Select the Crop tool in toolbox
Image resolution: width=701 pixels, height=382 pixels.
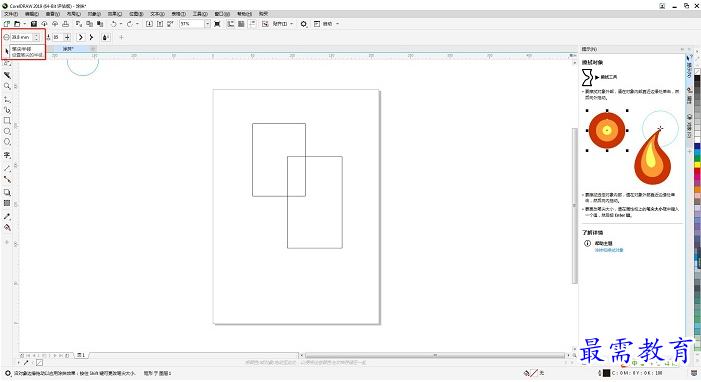click(x=7, y=75)
